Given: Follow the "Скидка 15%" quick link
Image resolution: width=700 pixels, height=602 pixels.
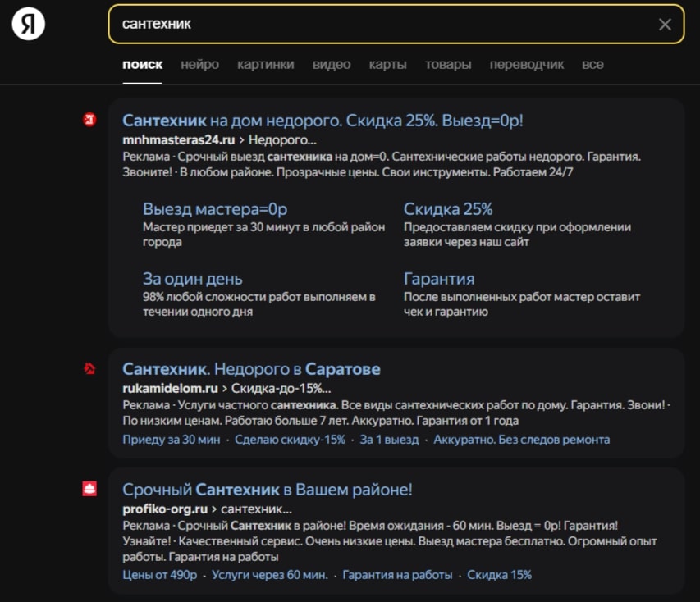Looking at the screenshot, I should [x=499, y=575].
